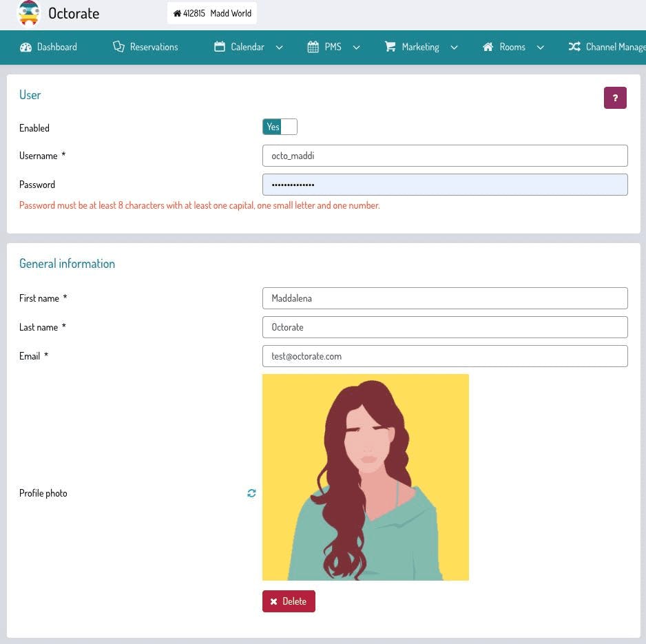The image size is (646, 644).
Task: Click the PMS grid calendar icon
Action: coord(313,47)
